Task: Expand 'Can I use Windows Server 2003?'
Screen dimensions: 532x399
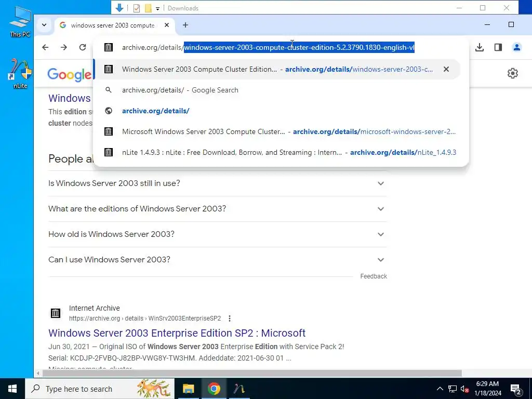Action: [218, 260]
